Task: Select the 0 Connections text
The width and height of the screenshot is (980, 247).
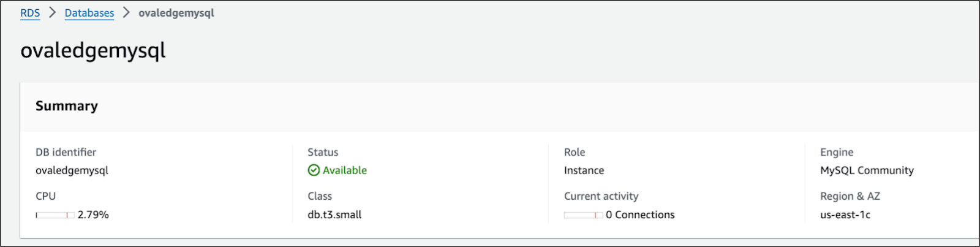Action: (640, 215)
